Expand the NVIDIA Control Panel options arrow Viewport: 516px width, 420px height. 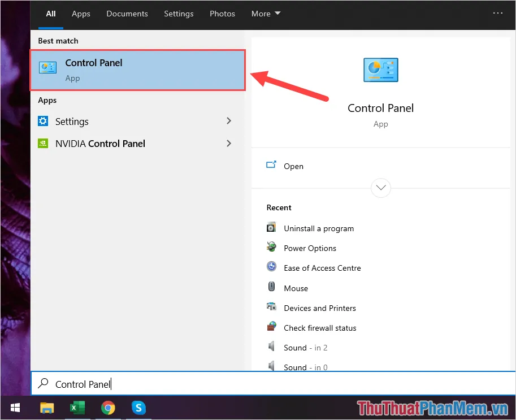click(229, 144)
